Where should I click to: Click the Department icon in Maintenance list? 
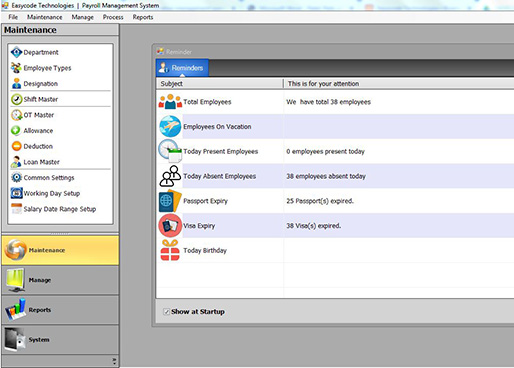point(16,52)
